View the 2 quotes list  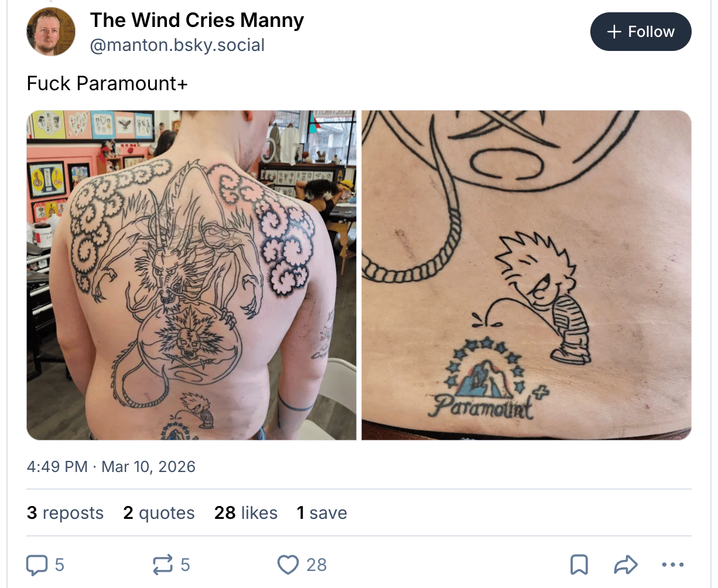159,513
